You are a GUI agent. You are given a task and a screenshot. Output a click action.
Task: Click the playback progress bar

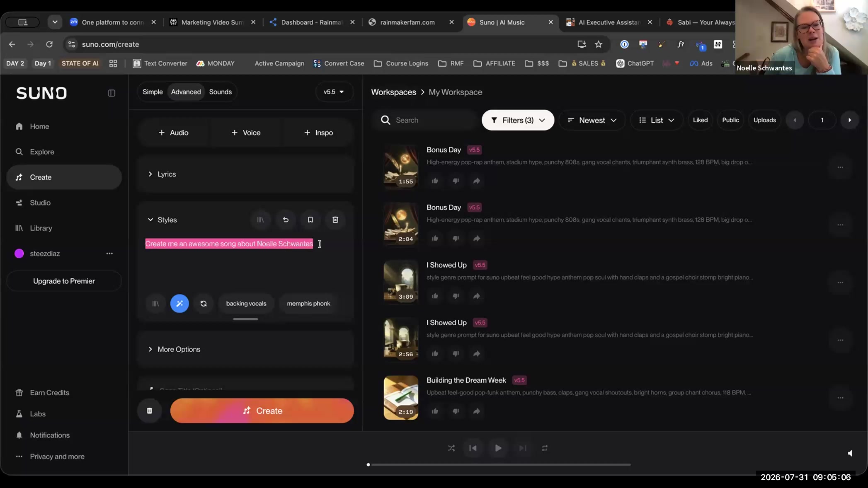click(499, 465)
